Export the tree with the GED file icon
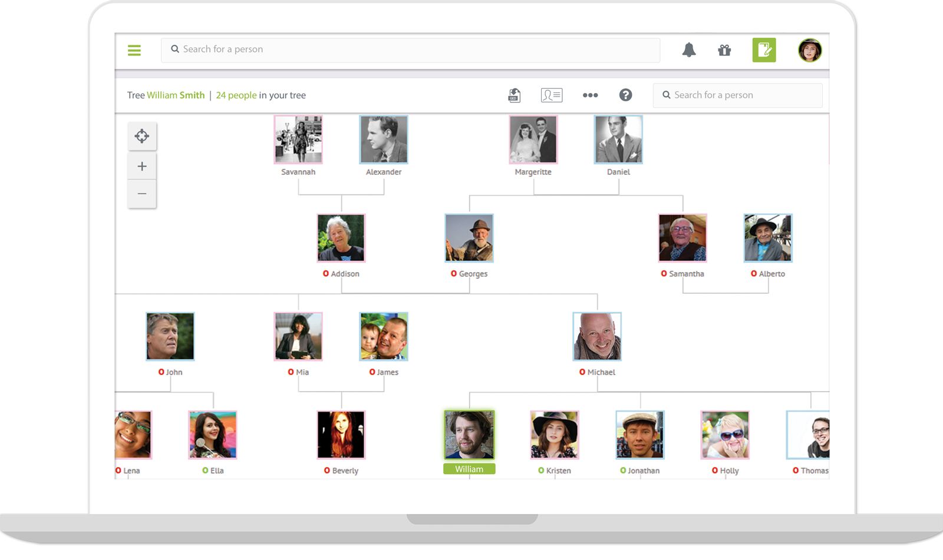The height and width of the screenshot is (560, 943). point(513,95)
